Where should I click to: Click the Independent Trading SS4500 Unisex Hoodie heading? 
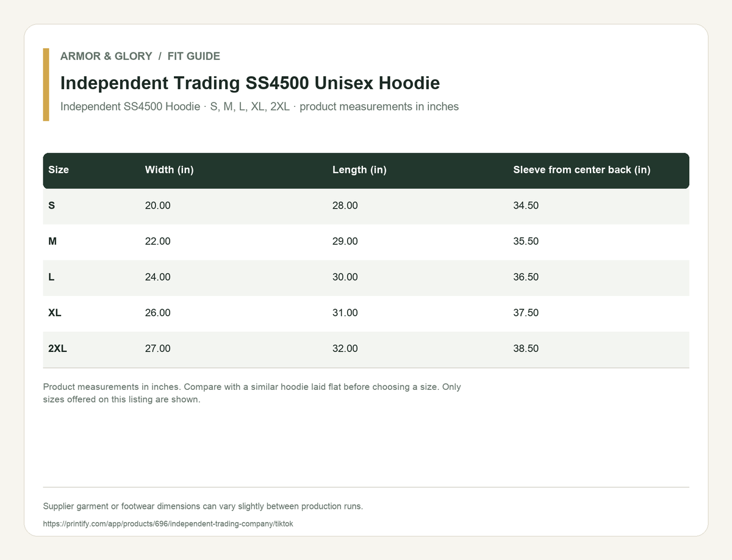tap(250, 83)
